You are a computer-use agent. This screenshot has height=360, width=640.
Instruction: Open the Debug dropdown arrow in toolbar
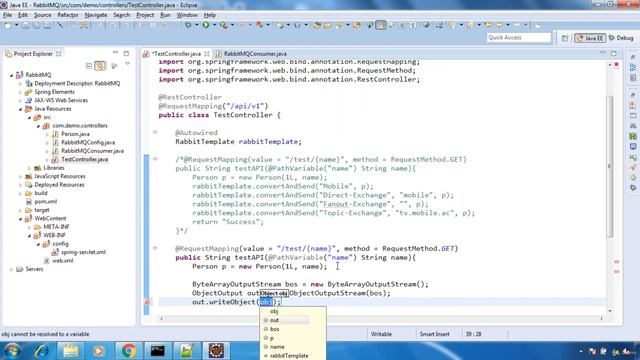tap(196, 25)
